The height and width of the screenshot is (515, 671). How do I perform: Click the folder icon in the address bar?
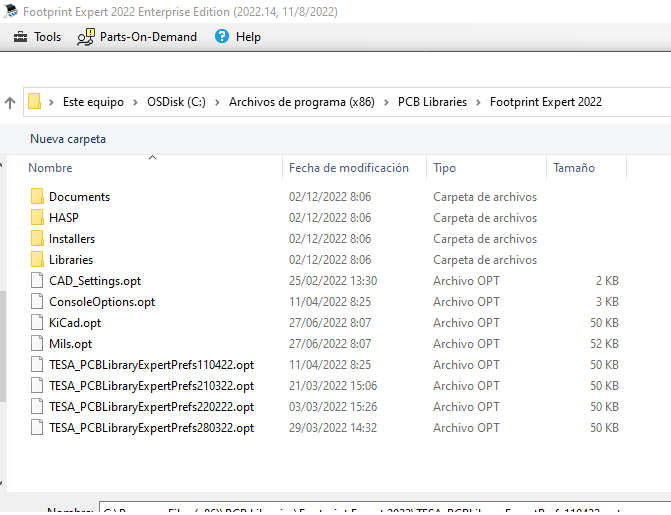[34, 102]
